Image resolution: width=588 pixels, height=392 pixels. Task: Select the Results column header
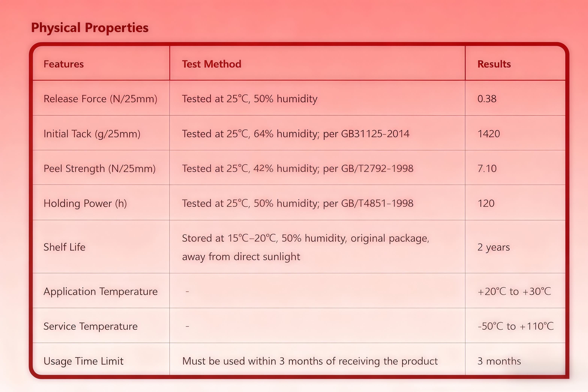pos(494,64)
